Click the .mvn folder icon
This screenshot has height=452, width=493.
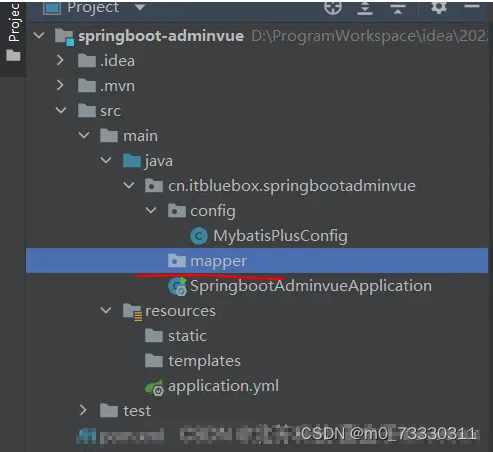point(87,86)
